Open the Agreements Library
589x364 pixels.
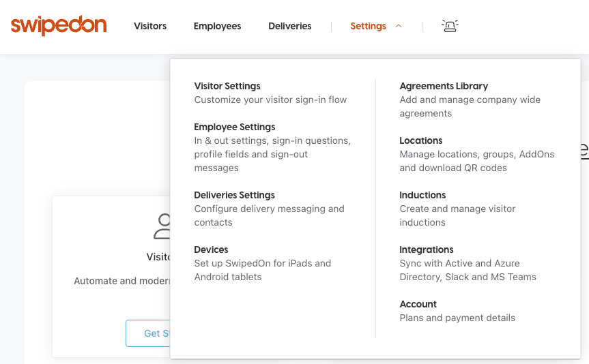[x=444, y=86]
